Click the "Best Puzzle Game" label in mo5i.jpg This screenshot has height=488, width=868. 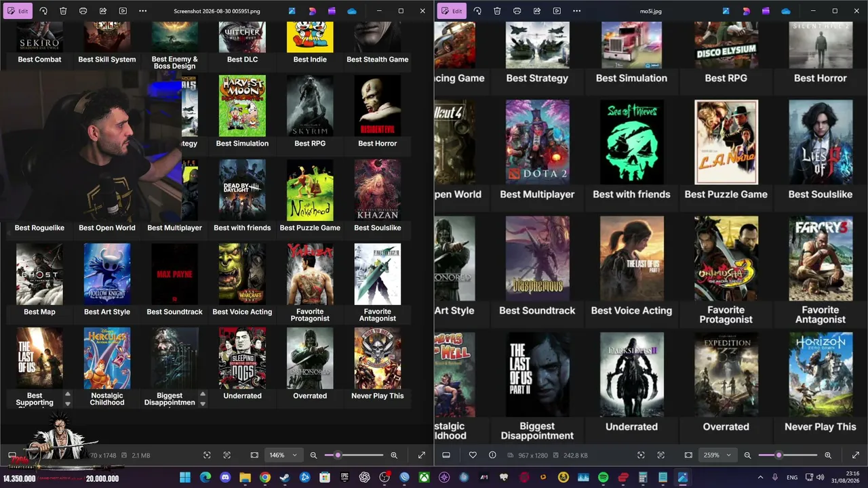pos(726,195)
